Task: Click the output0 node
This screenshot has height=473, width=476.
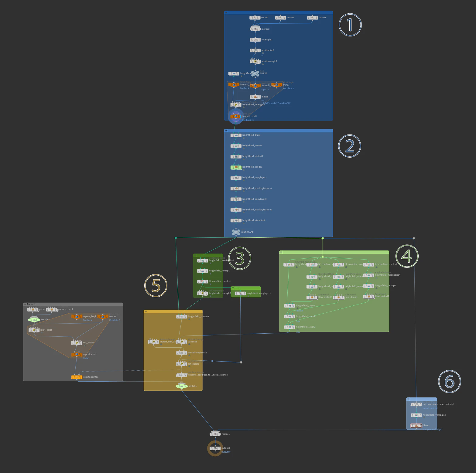Action: (x=215, y=448)
